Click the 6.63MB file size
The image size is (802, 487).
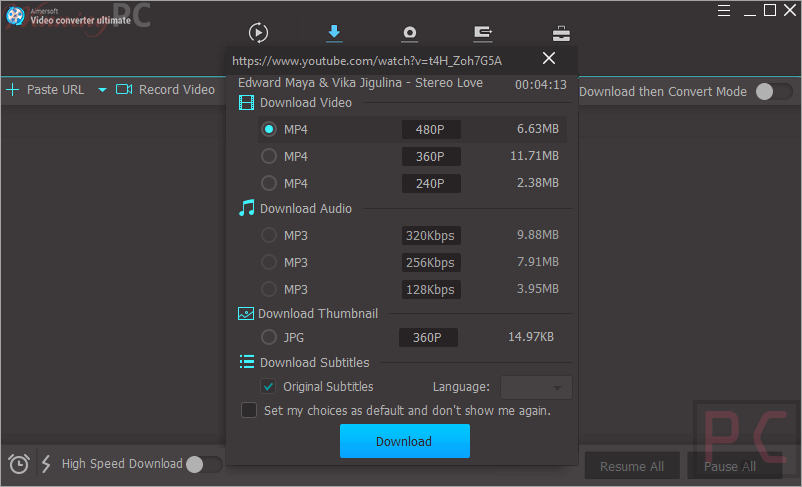538,129
